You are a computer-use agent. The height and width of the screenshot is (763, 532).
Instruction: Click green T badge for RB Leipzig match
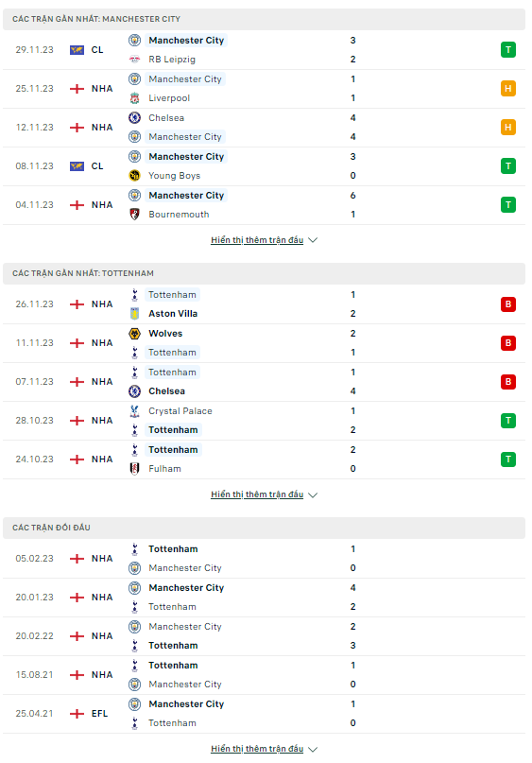(508, 49)
